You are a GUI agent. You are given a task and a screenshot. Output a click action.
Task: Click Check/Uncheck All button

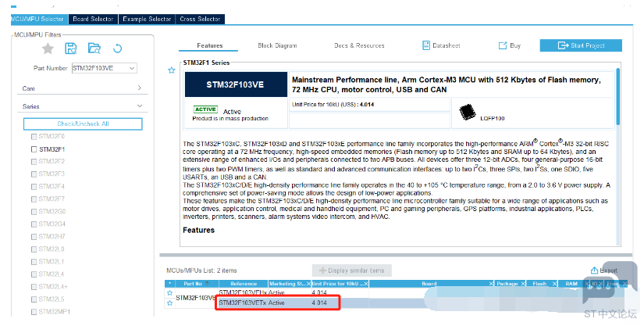[x=83, y=124]
